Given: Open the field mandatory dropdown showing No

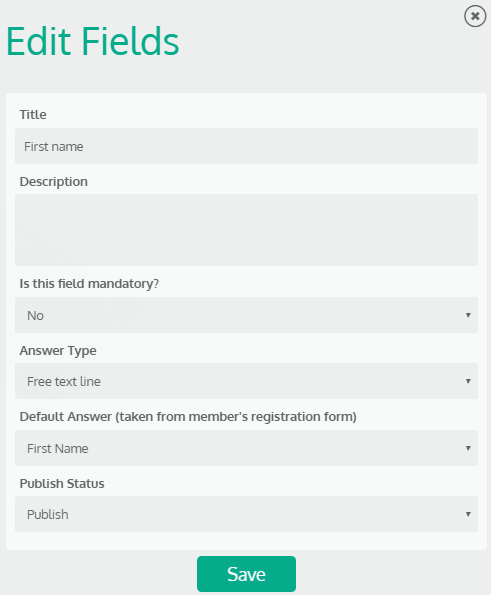Looking at the screenshot, I should [x=246, y=315].
